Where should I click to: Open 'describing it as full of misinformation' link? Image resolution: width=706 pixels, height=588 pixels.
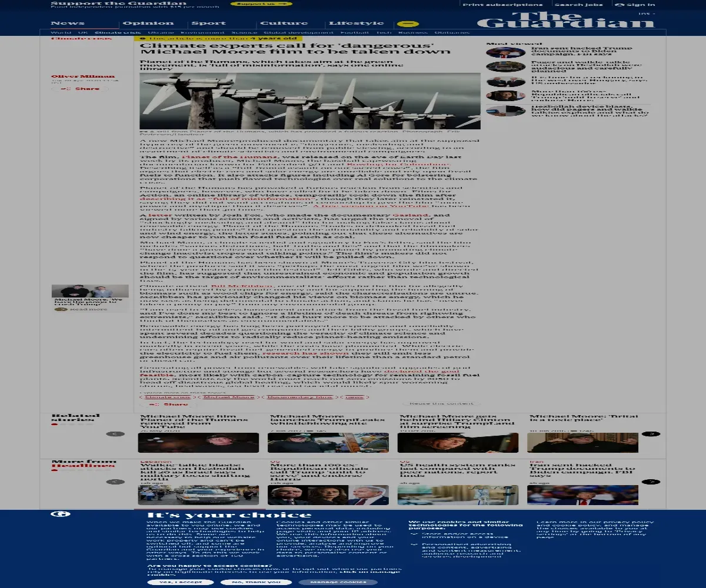pos(227,199)
